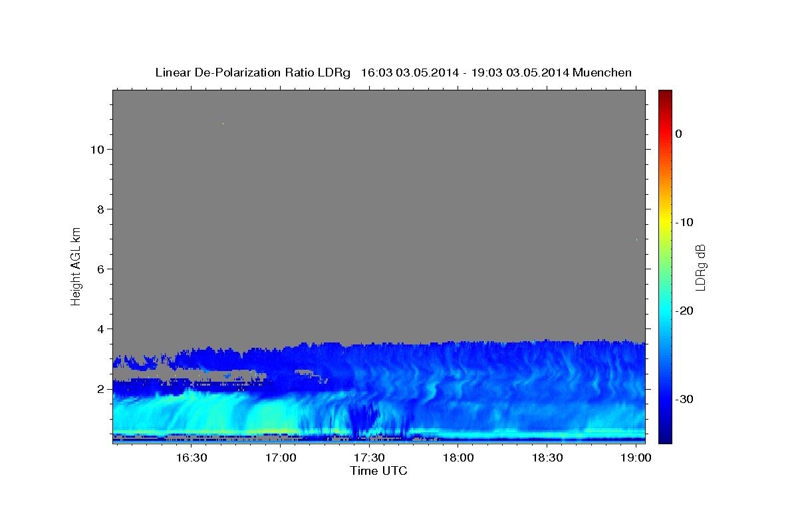Click the colorbar value -30
798x532 pixels.
685,399
